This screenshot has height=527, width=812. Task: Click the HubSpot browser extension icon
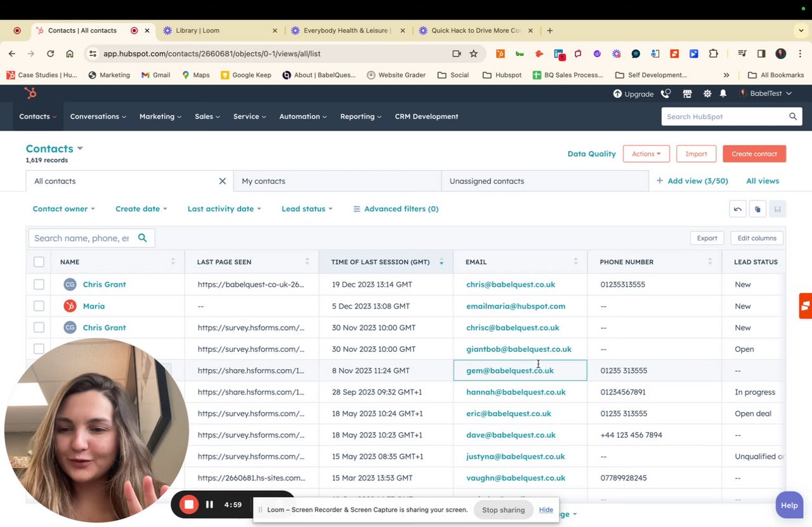501,54
